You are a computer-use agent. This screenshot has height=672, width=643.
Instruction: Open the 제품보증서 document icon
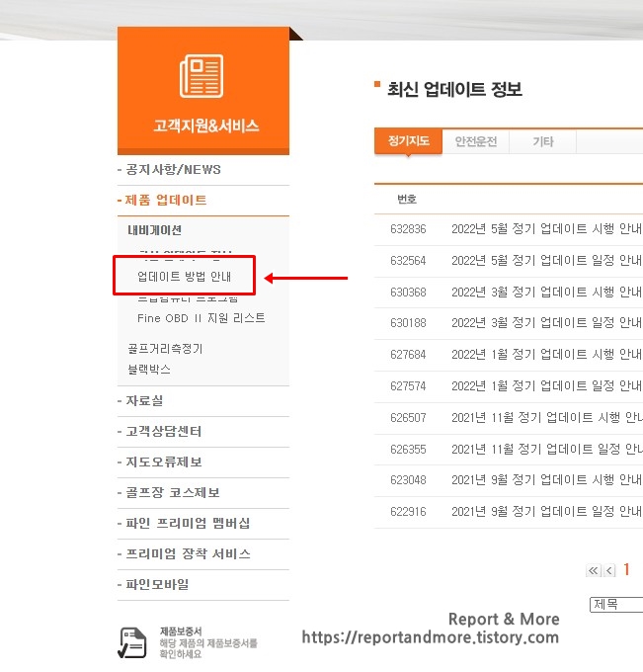pos(132,642)
